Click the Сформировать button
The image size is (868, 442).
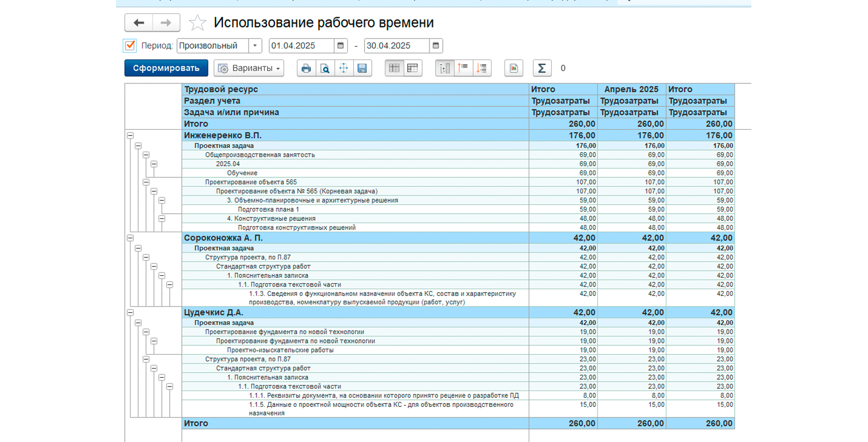[x=166, y=68]
